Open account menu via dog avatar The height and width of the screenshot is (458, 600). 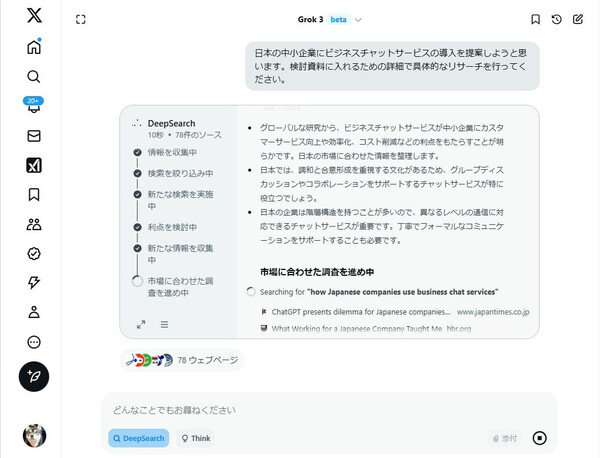click(x=34, y=435)
